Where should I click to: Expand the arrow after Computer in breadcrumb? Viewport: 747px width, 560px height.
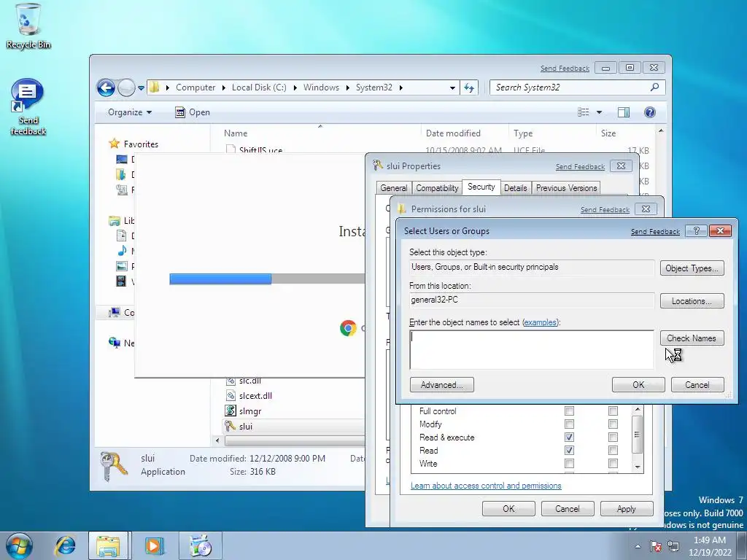[223, 87]
